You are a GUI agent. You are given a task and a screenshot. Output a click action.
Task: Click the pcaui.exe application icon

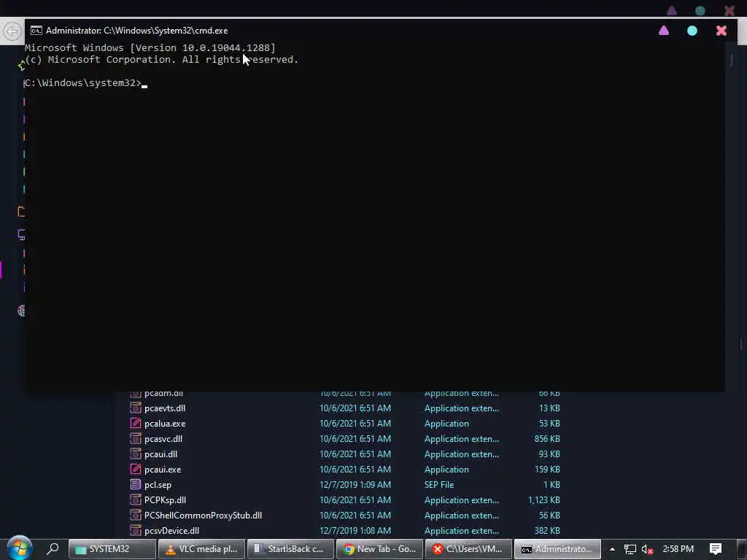click(x=136, y=469)
